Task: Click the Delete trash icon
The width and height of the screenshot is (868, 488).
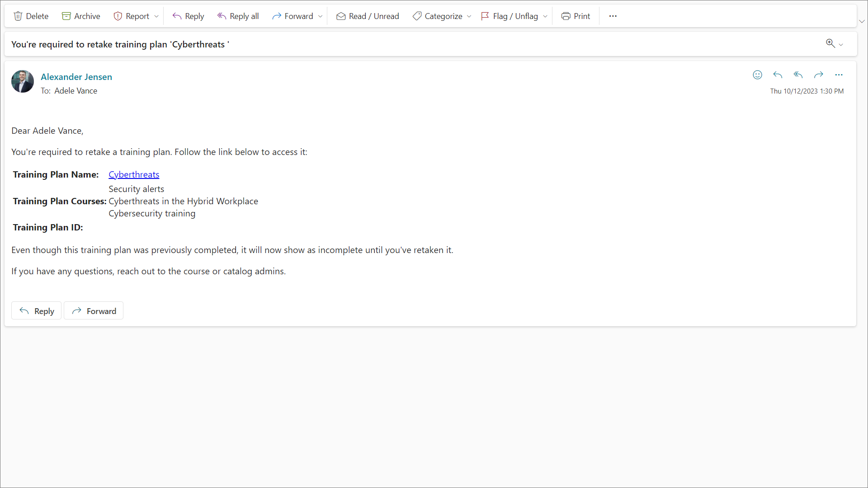Action: tap(18, 16)
